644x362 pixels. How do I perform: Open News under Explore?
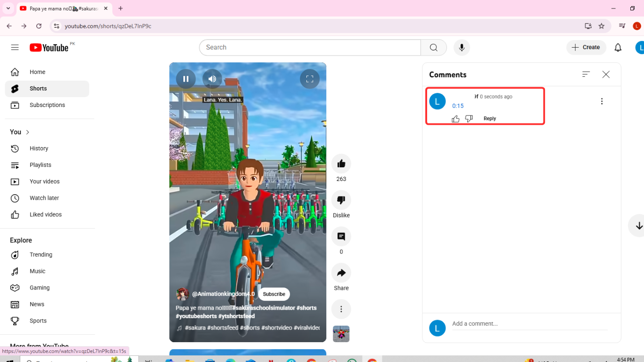coord(47,304)
